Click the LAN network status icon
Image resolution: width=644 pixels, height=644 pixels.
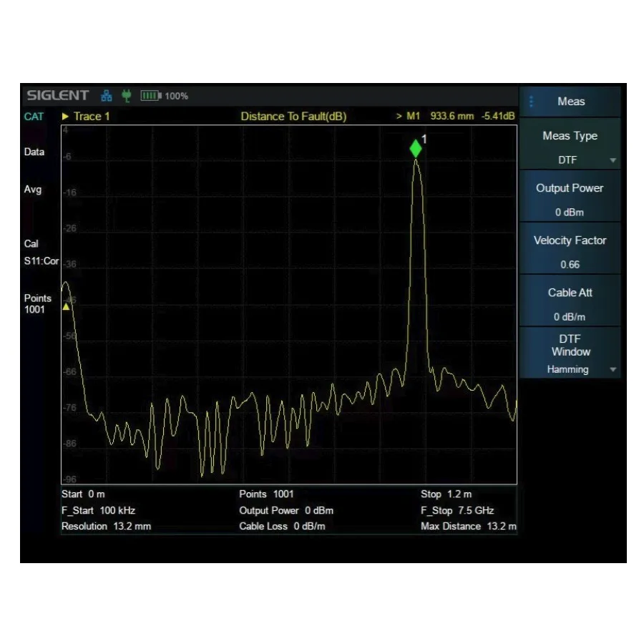(x=106, y=94)
